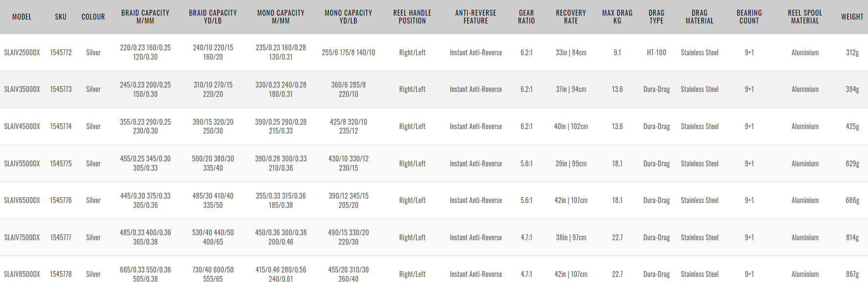Select the SLAIV2500DX model cell
Image resolution: width=868 pixels, height=296 pixels.
[22, 52]
